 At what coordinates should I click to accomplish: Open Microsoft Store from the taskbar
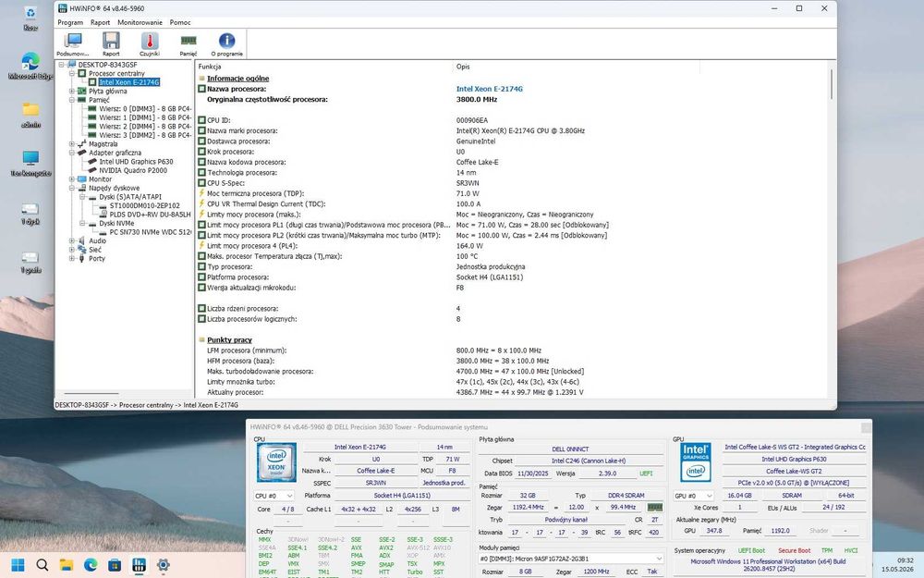pos(115,565)
